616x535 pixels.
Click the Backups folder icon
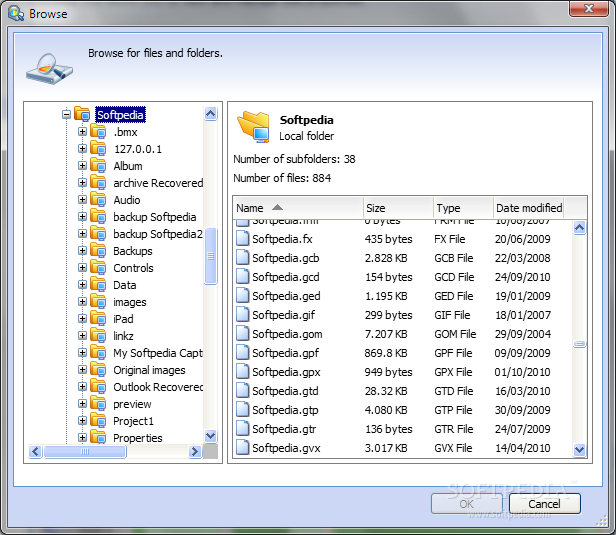pyautogui.click(x=98, y=251)
